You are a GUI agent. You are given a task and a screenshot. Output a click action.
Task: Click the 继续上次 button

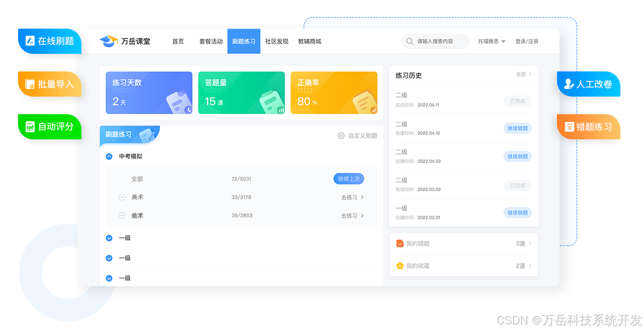coord(348,179)
